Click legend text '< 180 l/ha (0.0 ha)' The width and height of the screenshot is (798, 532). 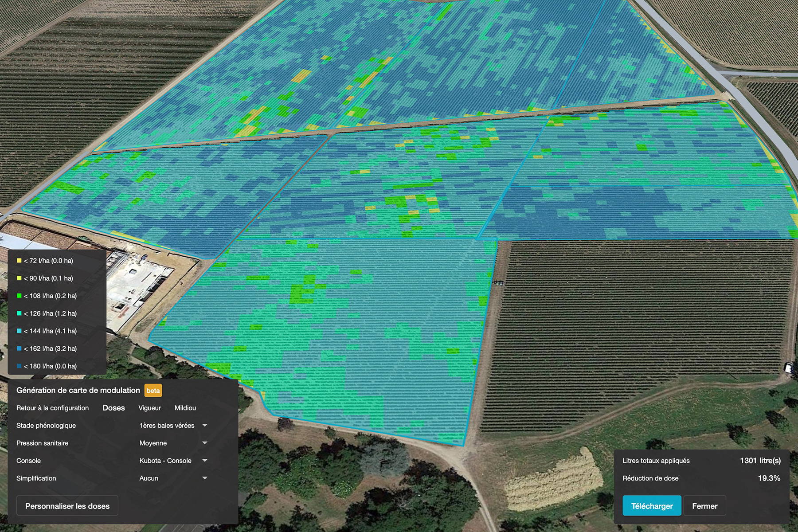(x=50, y=366)
